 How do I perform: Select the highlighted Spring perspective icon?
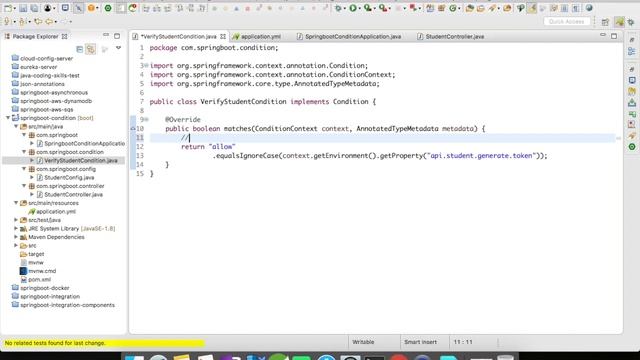coord(620,22)
